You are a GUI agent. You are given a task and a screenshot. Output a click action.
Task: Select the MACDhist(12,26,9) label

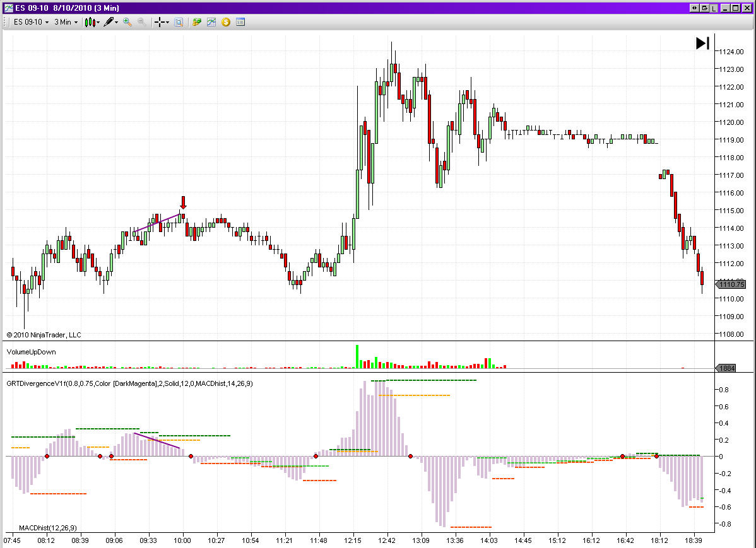pyautogui.click(x=48, y=528)
